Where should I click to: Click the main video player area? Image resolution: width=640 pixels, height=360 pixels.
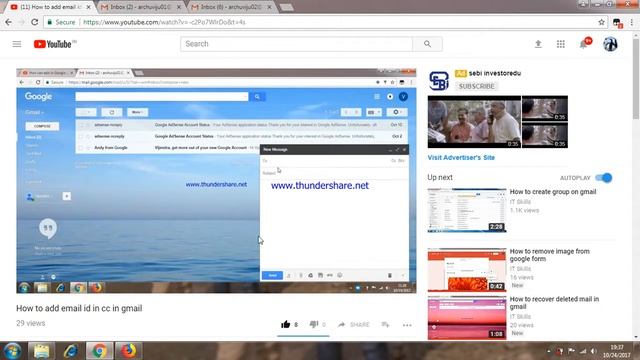216,181
